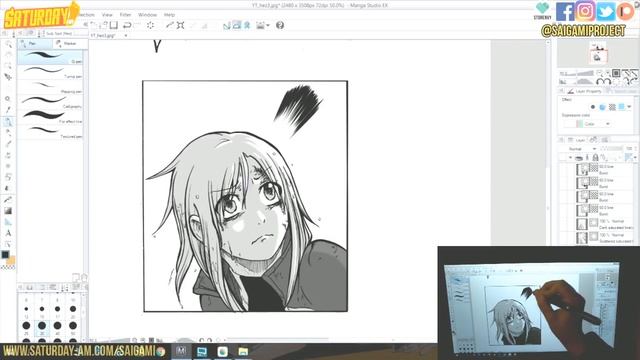This screenshot has width=640, height=360.
Task: Open the File Explorer taskbar icon
Action: click(x=243, y=351)
